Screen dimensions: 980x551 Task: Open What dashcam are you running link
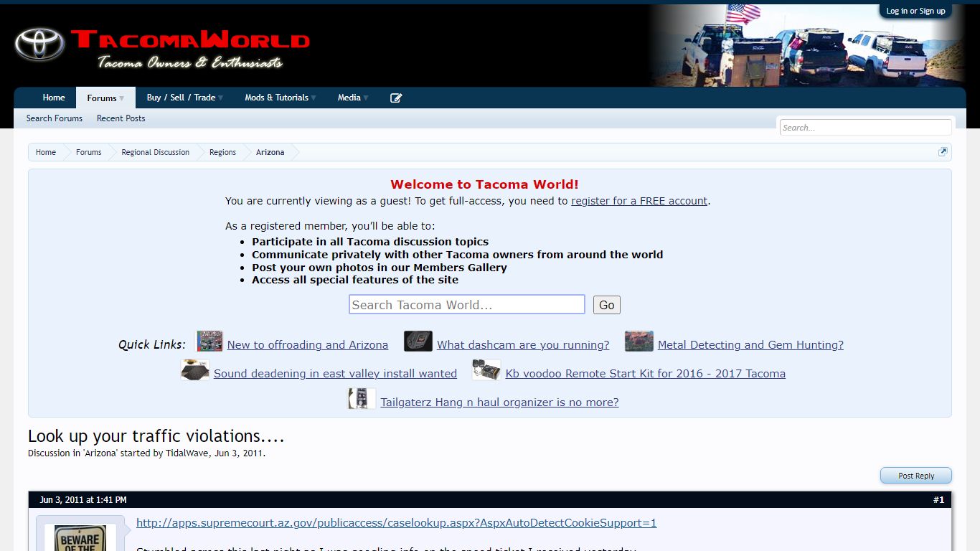523,345
